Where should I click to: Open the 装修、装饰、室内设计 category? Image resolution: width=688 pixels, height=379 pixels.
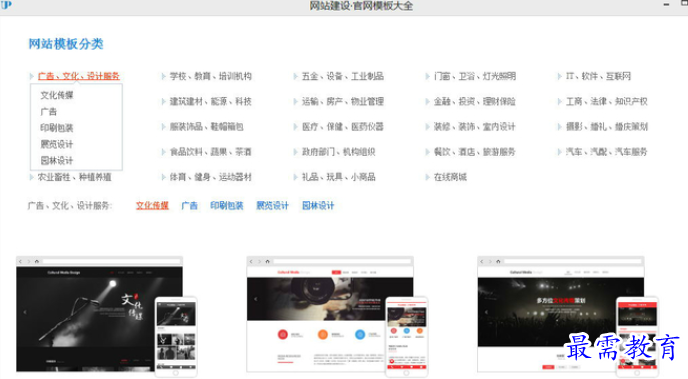475,127
